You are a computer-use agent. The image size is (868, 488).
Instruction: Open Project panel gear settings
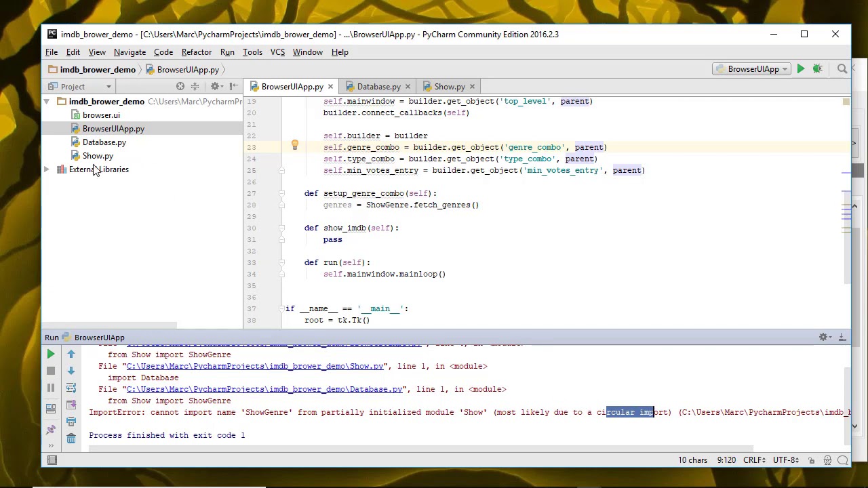pyautogui.click(x=215, y=87)
